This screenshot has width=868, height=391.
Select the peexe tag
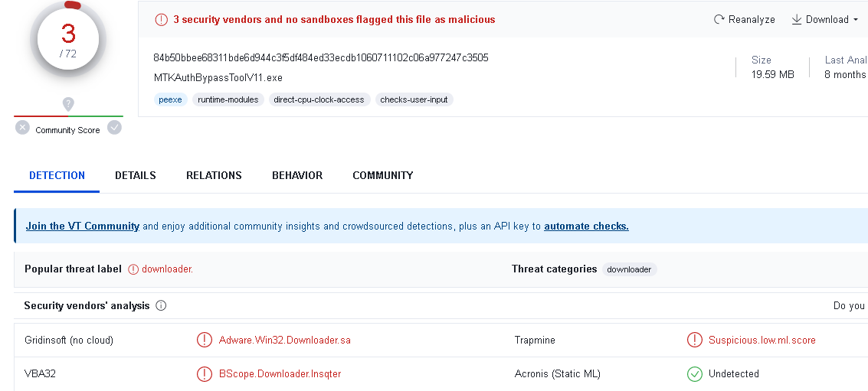click(170, 99)
